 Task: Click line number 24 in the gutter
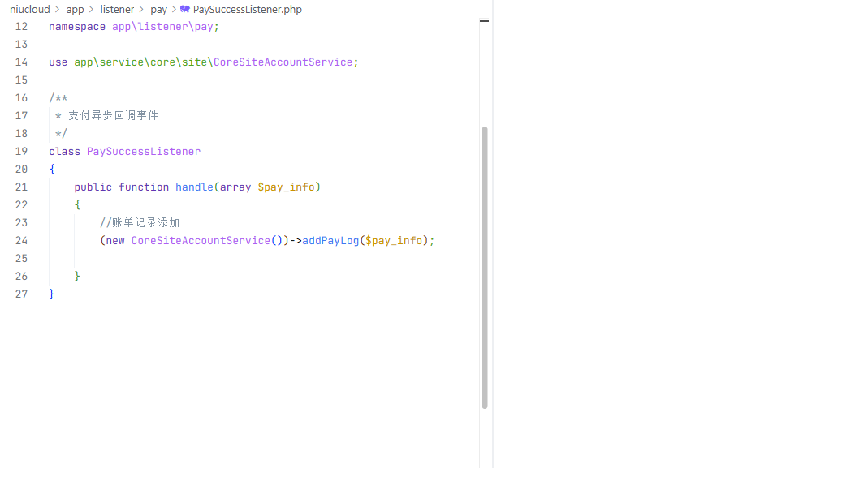[21, 240]
